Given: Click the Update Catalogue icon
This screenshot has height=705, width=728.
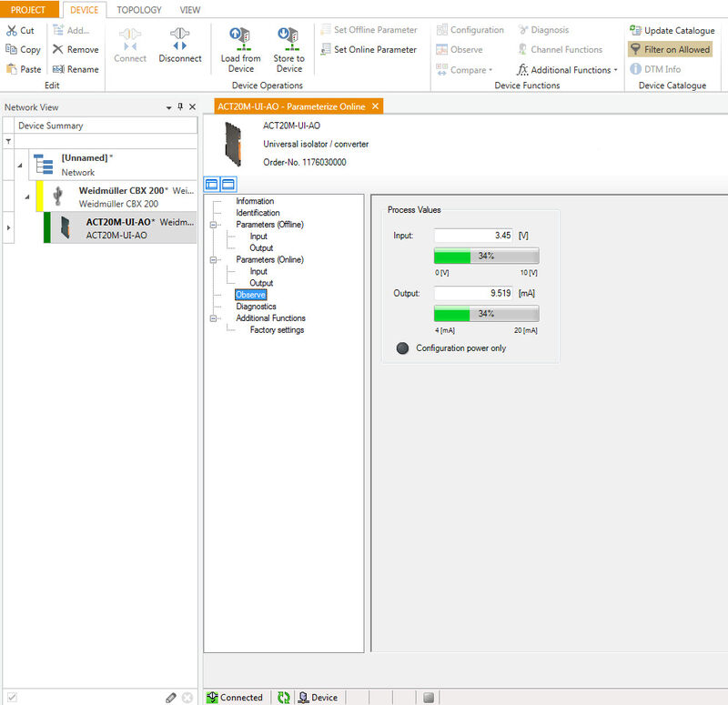Looking at the screenshot, I should click(635, 30).
